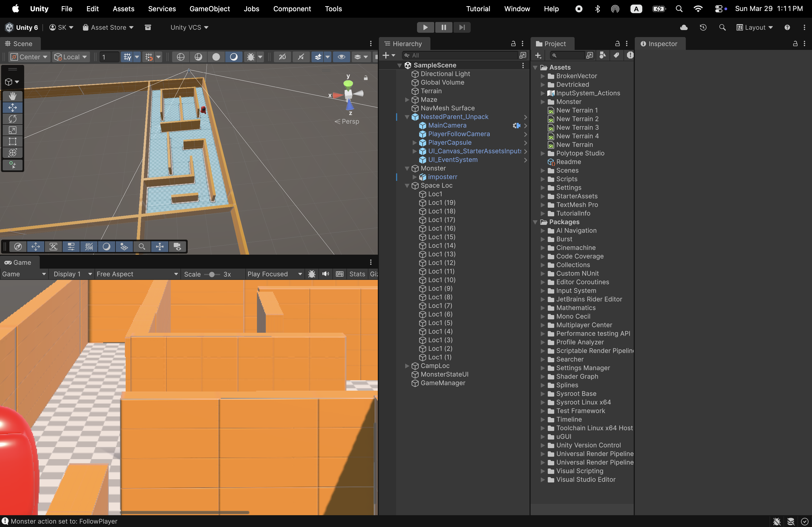Click the Pause button
812x527 pixels.
click(x=444, y=27)
